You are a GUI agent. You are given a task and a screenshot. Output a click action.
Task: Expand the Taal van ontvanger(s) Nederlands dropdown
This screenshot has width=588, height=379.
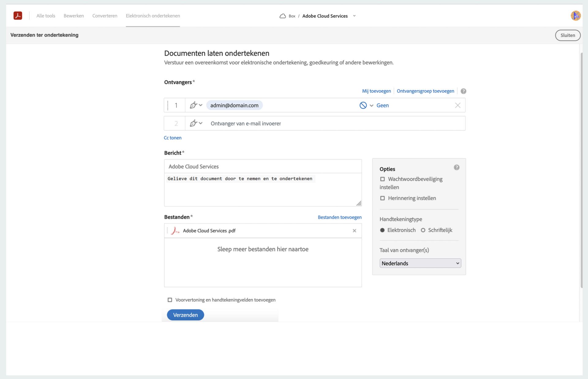point(420,263)
